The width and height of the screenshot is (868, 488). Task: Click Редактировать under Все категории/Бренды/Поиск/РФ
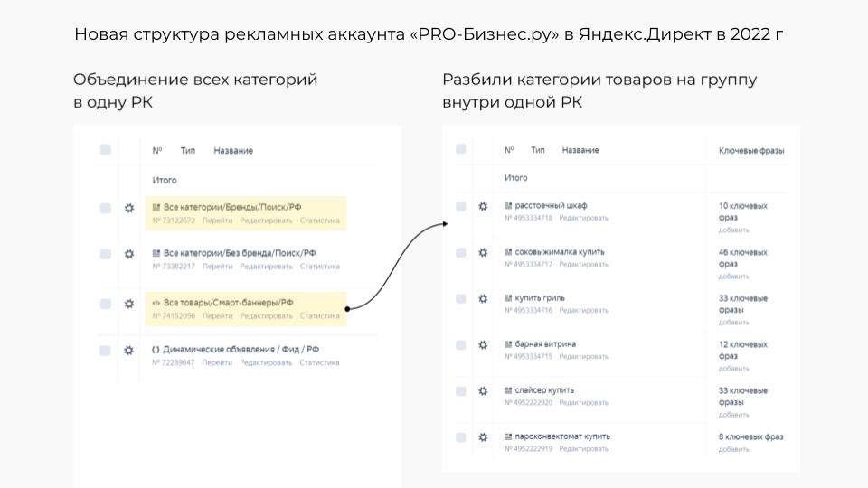pyautogui.click(x=266, y=221)
